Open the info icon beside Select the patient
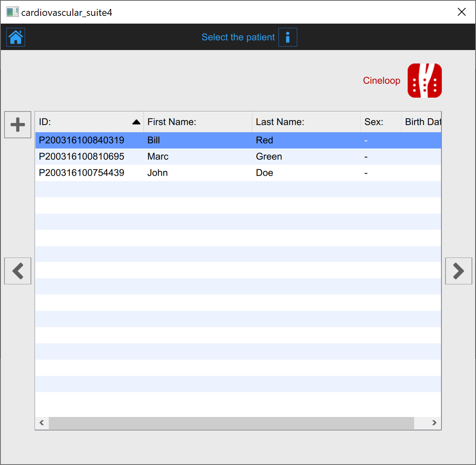 288,37
